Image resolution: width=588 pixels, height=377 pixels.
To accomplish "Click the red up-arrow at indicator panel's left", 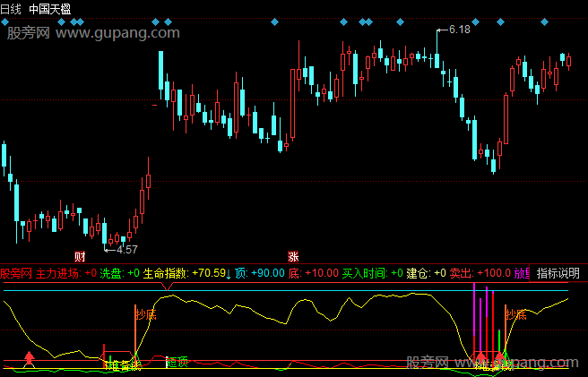I will point(29,359).
